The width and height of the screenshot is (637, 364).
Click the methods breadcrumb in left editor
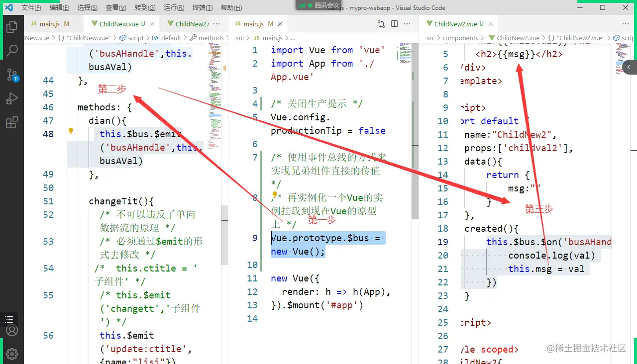(207, 38)
